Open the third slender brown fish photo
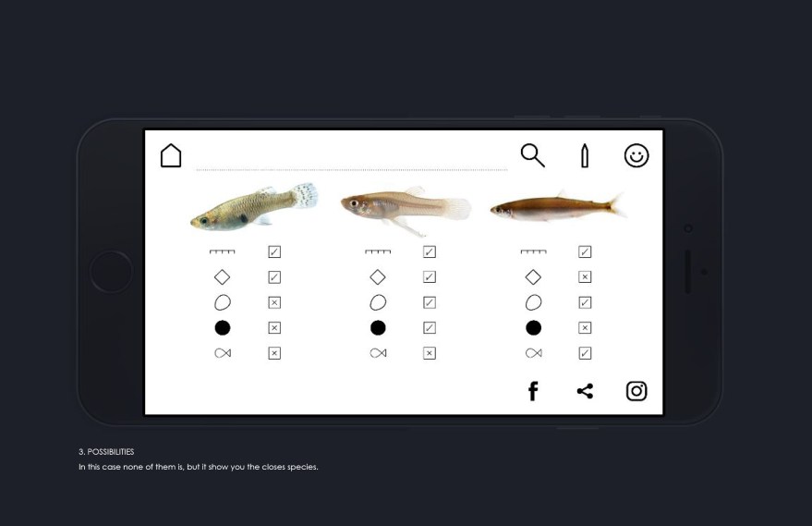 (x=558, y=206)
